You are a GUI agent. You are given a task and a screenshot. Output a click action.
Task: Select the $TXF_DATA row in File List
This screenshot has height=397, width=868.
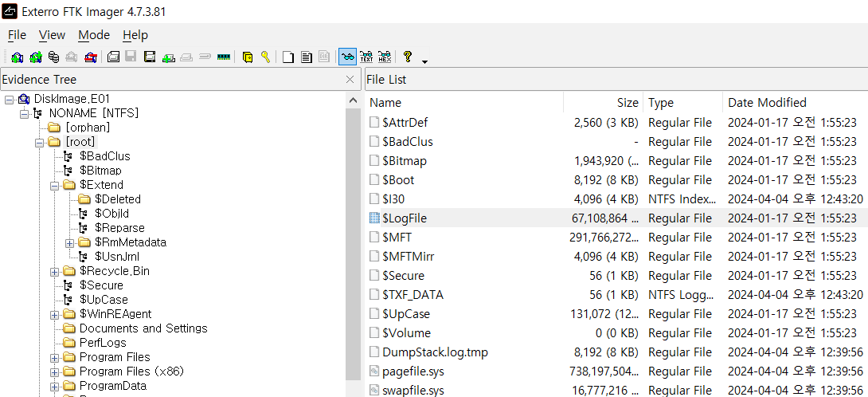pyautogui.click(x=616, y=295)
